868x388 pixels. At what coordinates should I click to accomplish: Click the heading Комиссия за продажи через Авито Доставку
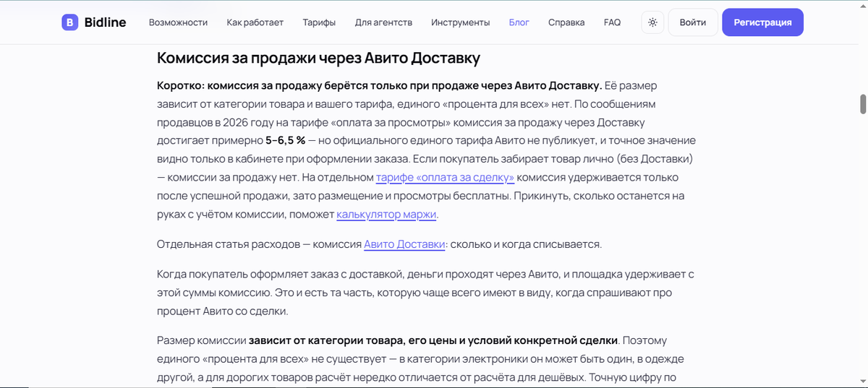click(318, 58)
